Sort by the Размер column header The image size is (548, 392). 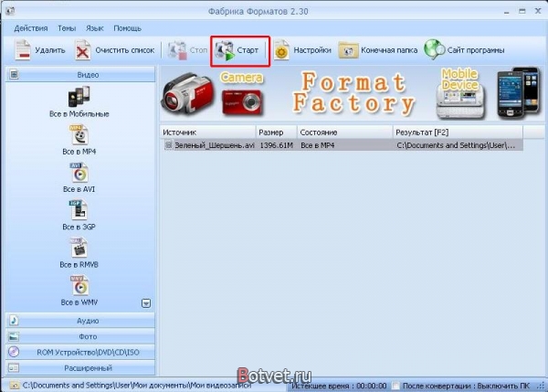(277, 132)
